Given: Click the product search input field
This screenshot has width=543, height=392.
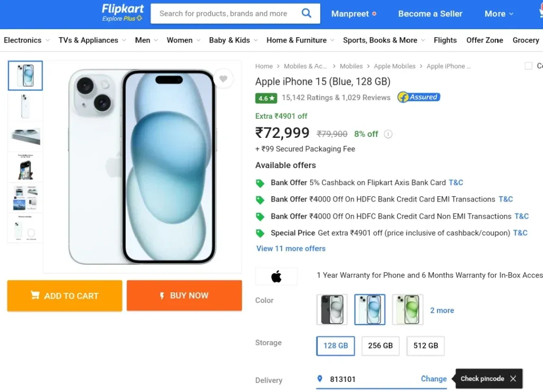Looking at the screenshot, I should click(x=223, y=13).
